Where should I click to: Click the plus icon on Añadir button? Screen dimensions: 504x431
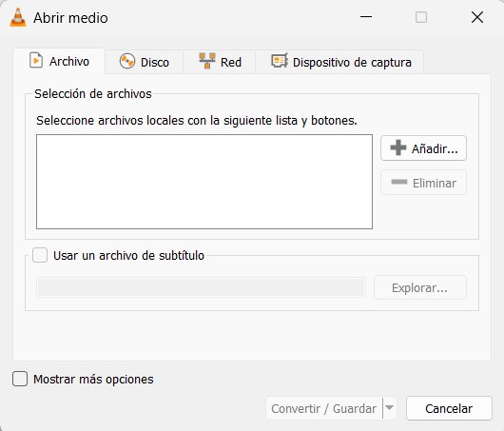(398, 147)
